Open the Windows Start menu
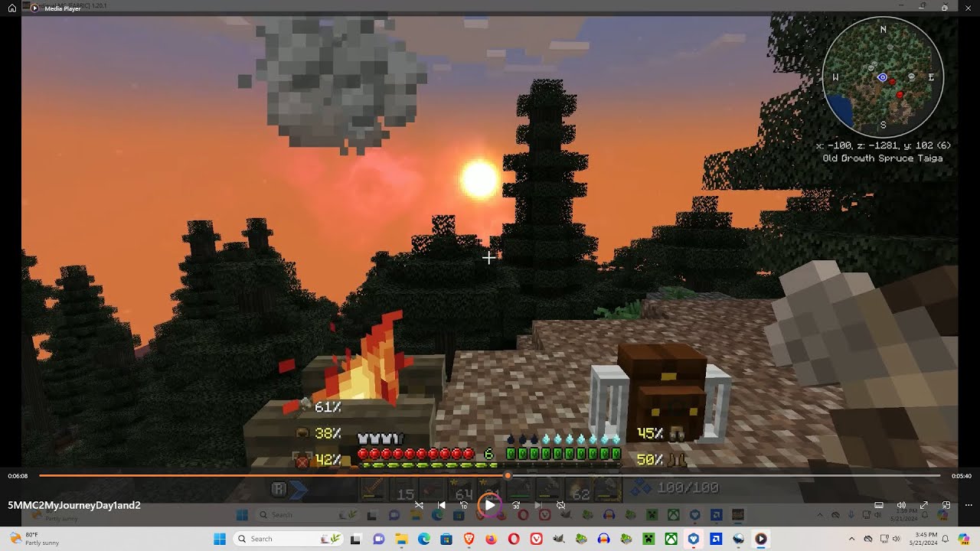The image size is (980, 551). [x=220, y=539]
